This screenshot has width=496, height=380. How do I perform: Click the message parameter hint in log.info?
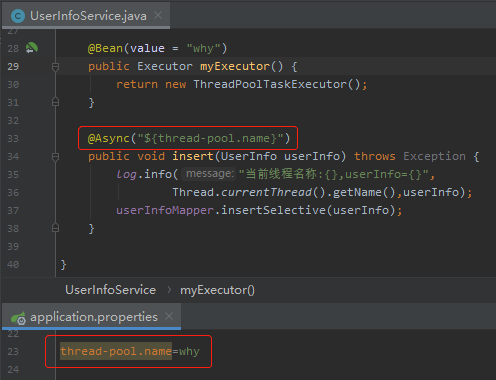(209, 174)
